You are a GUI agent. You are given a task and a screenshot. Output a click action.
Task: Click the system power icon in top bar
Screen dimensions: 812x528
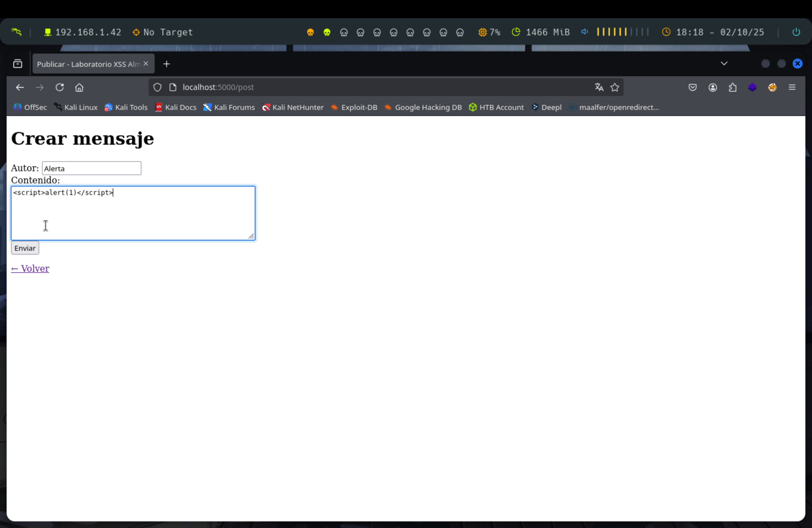[796, 32]
